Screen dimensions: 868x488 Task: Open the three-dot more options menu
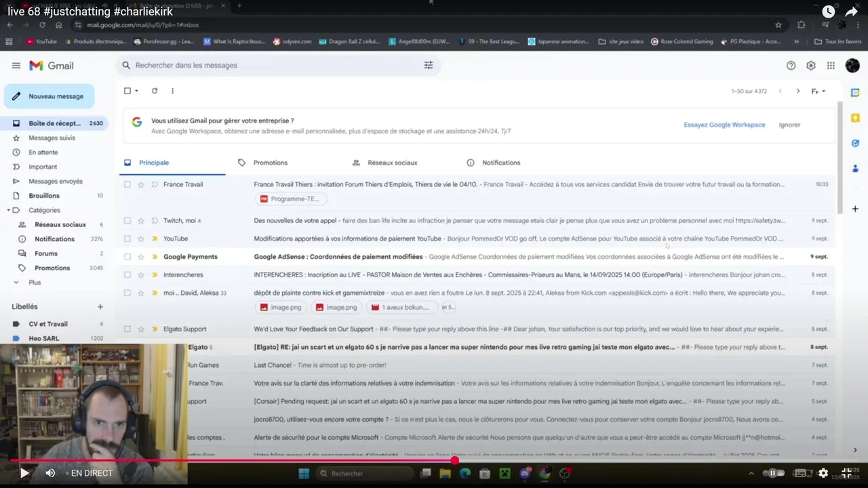click(x=172, y=91)
